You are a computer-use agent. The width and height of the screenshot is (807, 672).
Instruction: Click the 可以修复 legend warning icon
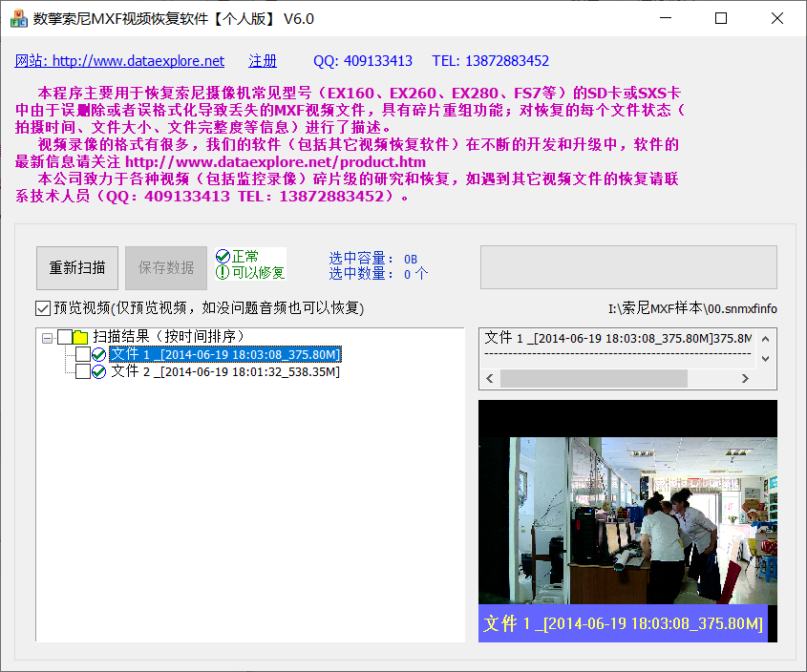click(223, 272)
